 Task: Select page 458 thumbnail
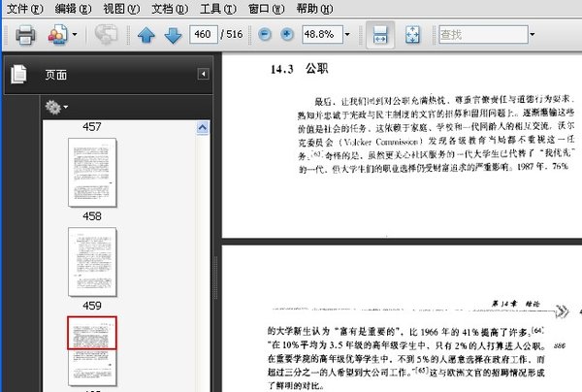[x=92, y=262]
